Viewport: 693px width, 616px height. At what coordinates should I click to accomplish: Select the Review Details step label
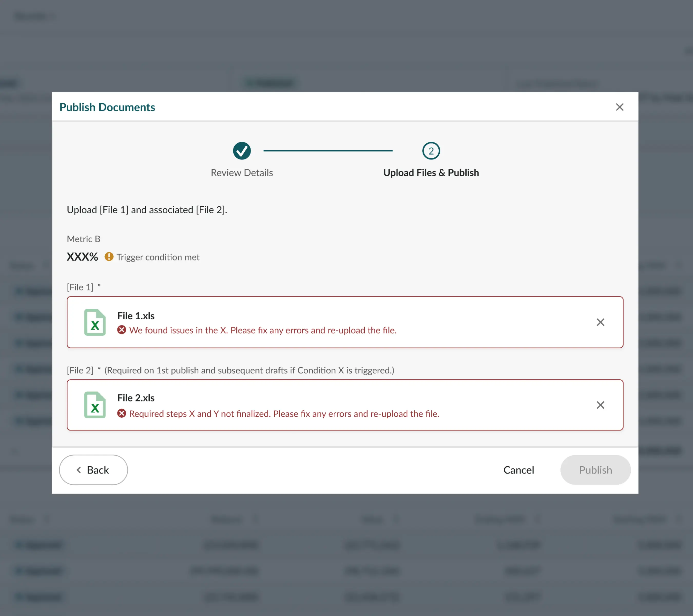click(242, 172)
